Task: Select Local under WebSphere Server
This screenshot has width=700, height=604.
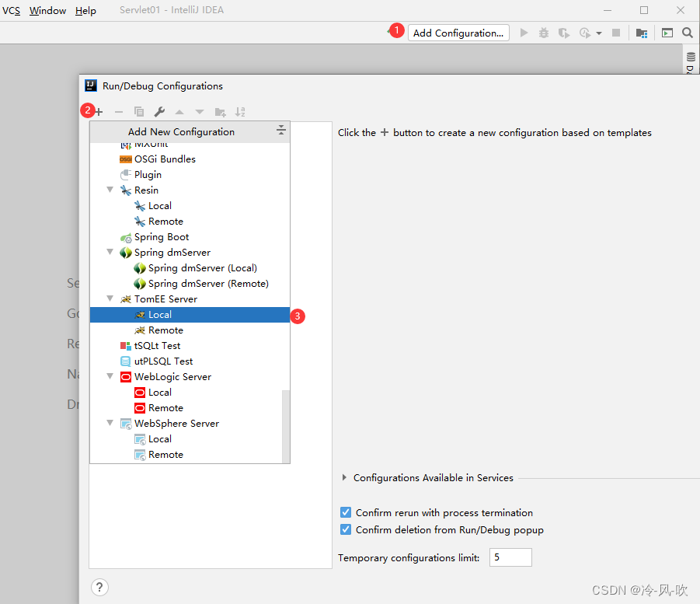Action: click(x=190, y=438)
